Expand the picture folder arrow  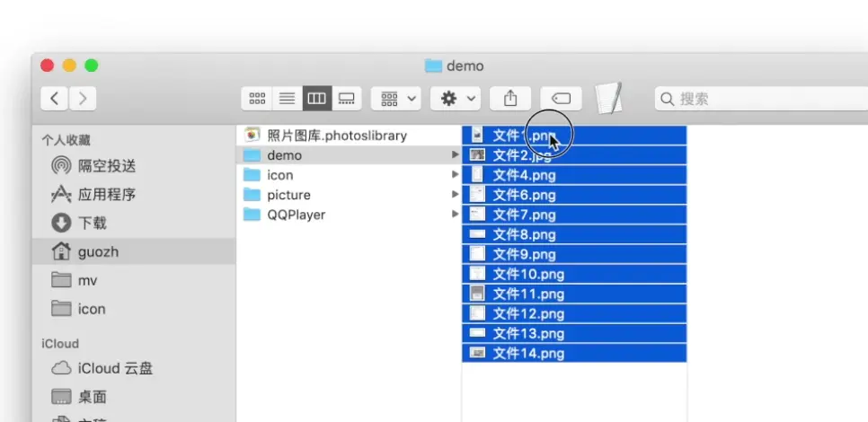point(455,195)
